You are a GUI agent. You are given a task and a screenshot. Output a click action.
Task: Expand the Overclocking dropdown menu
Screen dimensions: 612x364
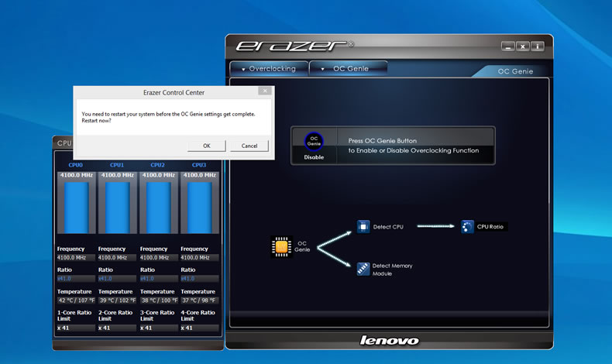(269, 69)
